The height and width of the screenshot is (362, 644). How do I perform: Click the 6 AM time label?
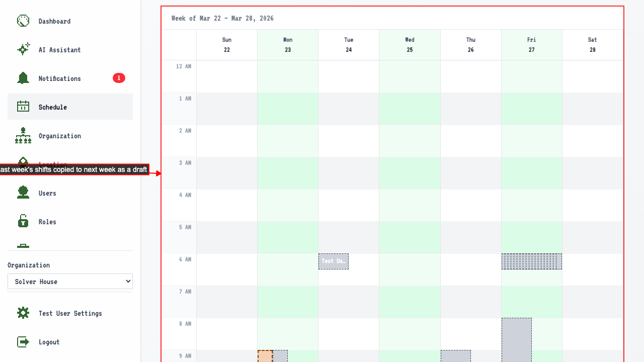pyautogui.click(x=185, y=259)
